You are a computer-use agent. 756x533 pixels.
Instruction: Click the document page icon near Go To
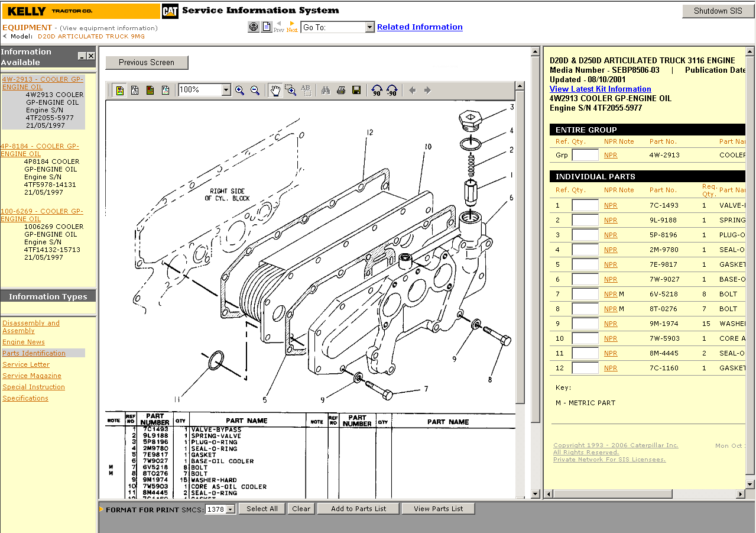click(267, 27)
